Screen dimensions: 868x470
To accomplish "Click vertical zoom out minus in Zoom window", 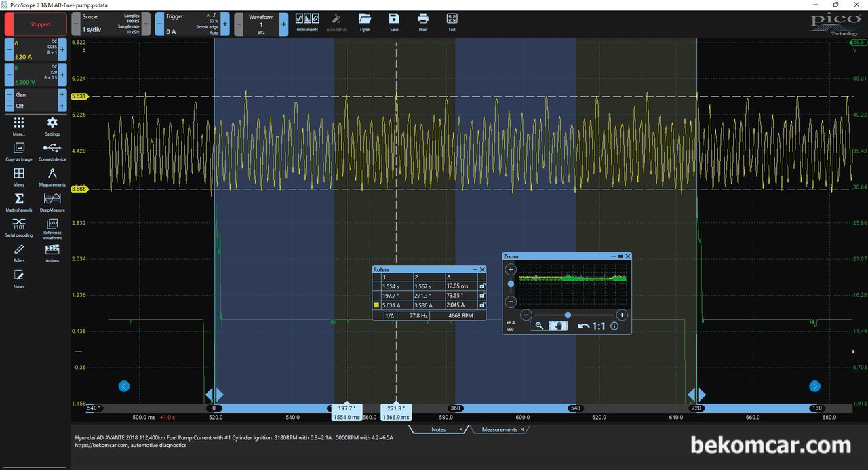I will tap(511, 302).
